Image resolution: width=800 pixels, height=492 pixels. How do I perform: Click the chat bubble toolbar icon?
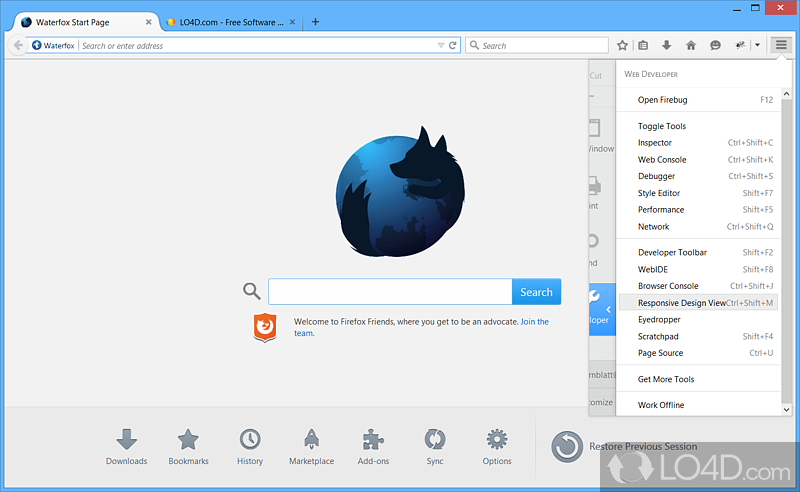coord(715,45)
